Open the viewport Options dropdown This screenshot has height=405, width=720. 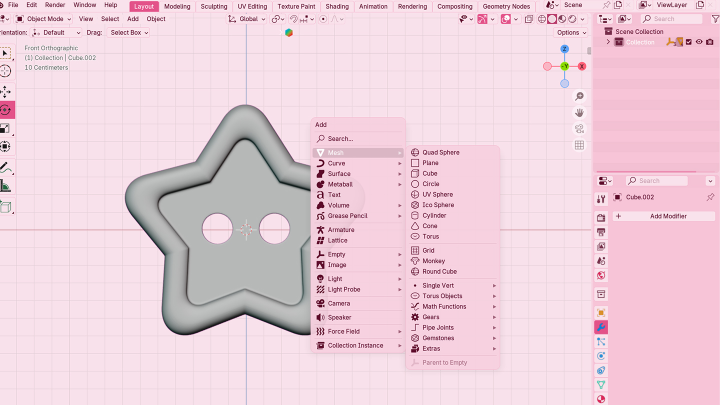click(571, 33)
